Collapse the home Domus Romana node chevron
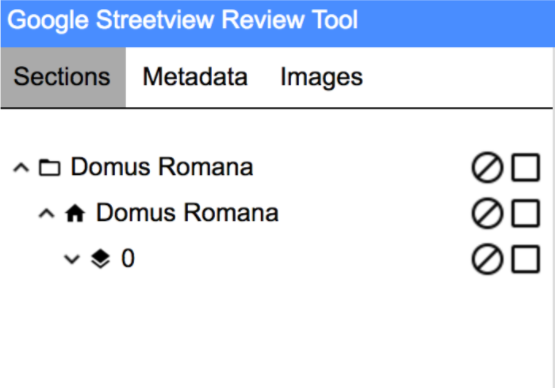Image resolution: width=555 pixels, height=388 pixels. pyautogui.click(x=47, y=213)
